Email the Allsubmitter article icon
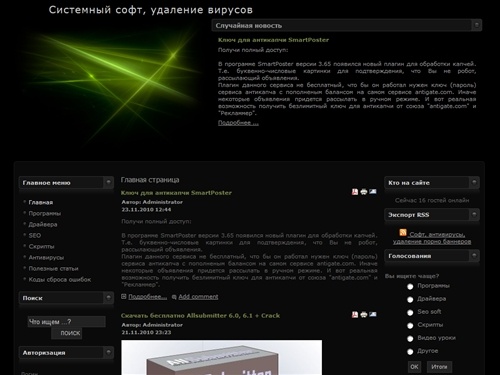500x375 pixels. (373, 314)
